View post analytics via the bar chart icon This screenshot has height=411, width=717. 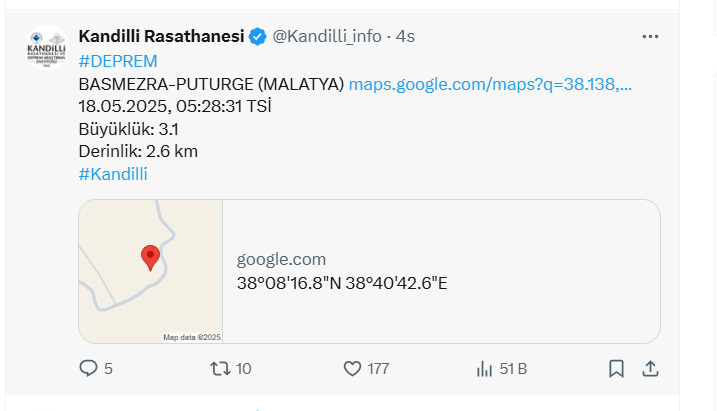[484, 369]
